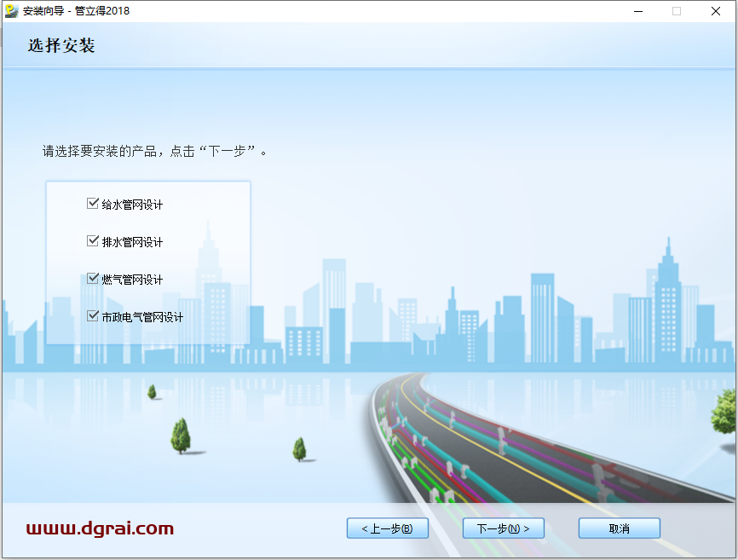
Task: Click the grayed-out maximize window button
Action: pos(677,11)
